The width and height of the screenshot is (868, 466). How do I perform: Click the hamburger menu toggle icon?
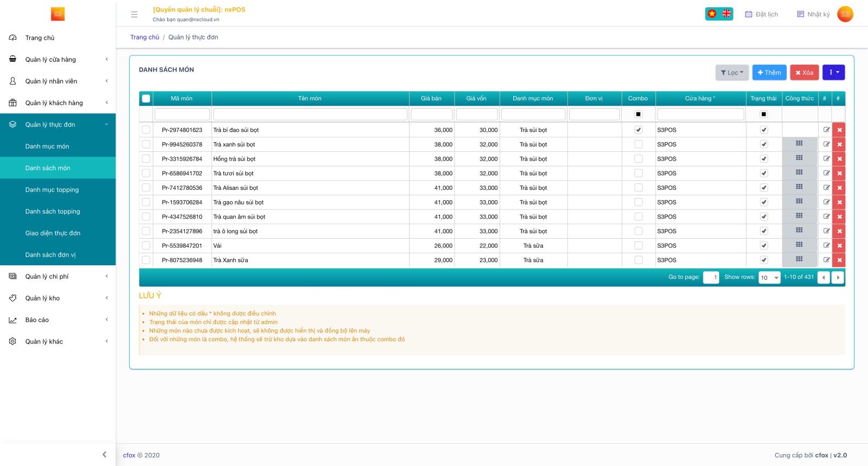134,15
